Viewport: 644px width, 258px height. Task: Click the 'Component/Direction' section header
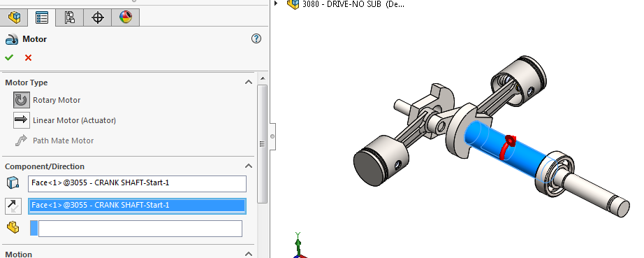coord(45,166)
